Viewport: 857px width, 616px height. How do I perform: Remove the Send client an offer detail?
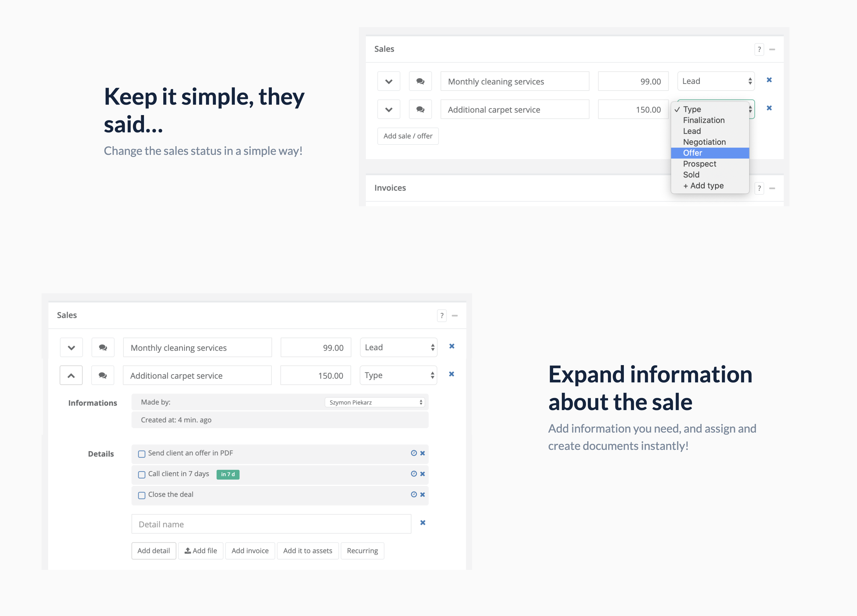click(422, 453)
